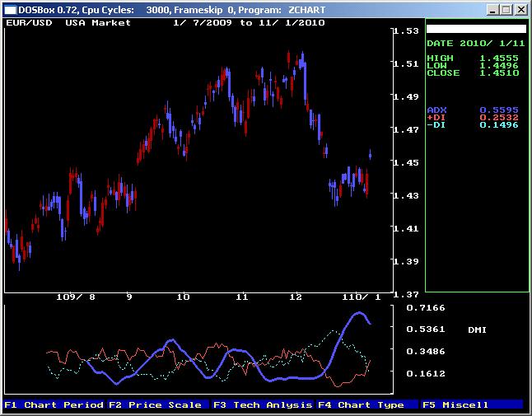Click the 11/ 1/2010 end date
Screen dimensions: 532x416
pyautogui.click(x=292, y=23)
